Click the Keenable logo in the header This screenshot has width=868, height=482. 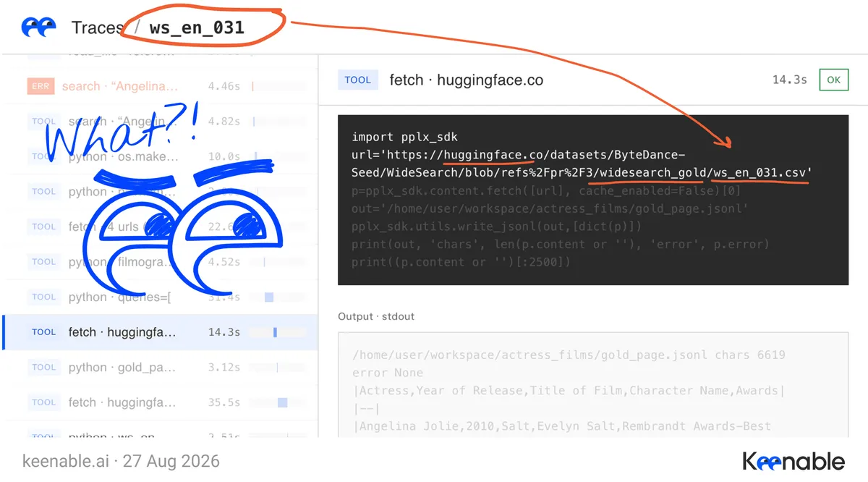[x=39, y=28]
